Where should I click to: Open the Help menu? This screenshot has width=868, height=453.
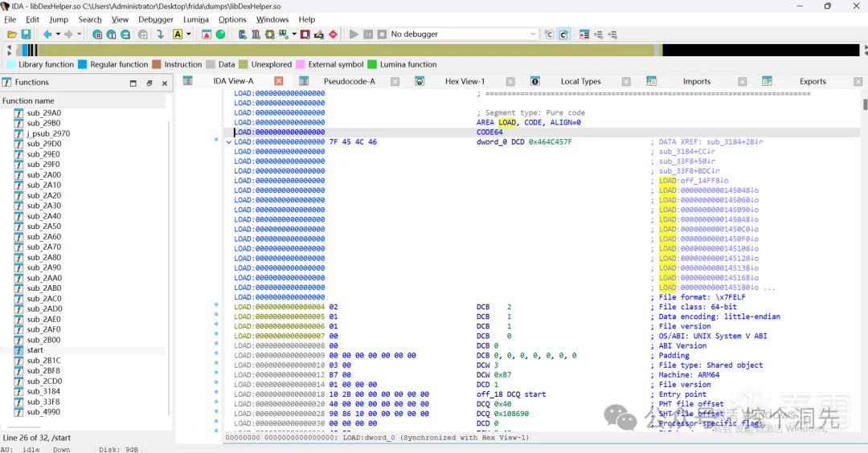(x=307, y=19)
